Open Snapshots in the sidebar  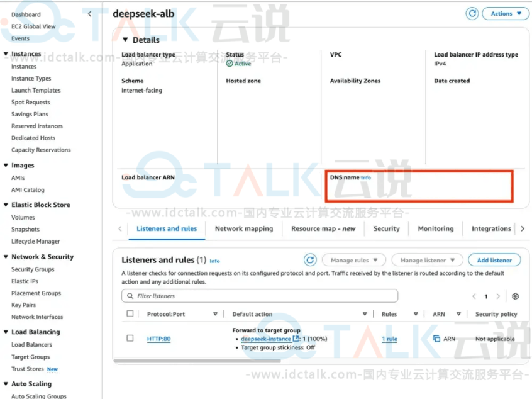(x=25, y=229)
